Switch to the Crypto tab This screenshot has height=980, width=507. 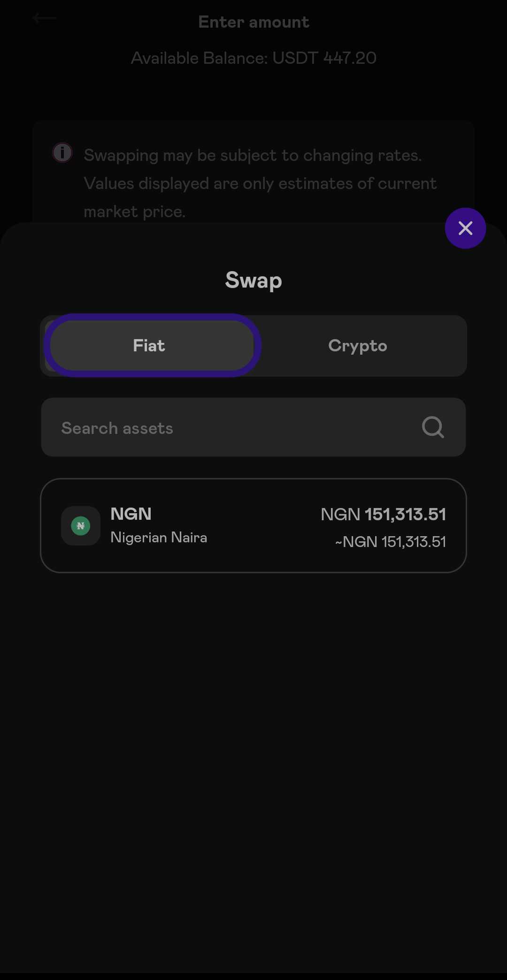tap(358, 346)
